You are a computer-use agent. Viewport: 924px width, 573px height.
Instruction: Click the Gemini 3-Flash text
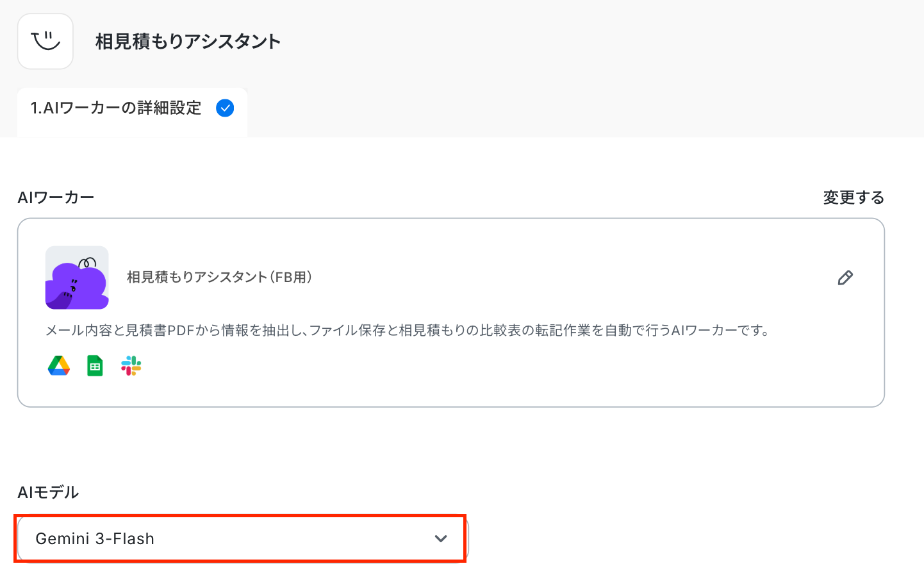click(x=95, y=538)
